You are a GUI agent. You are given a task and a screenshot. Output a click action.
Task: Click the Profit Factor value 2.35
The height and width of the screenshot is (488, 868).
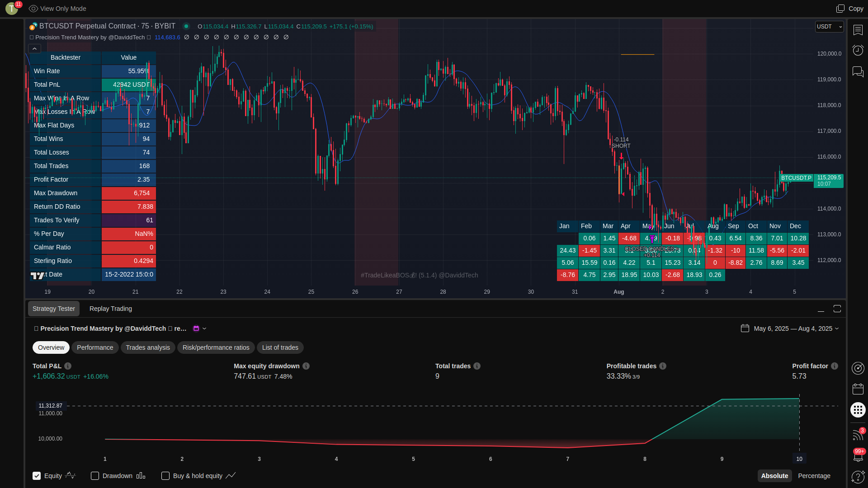129,179
